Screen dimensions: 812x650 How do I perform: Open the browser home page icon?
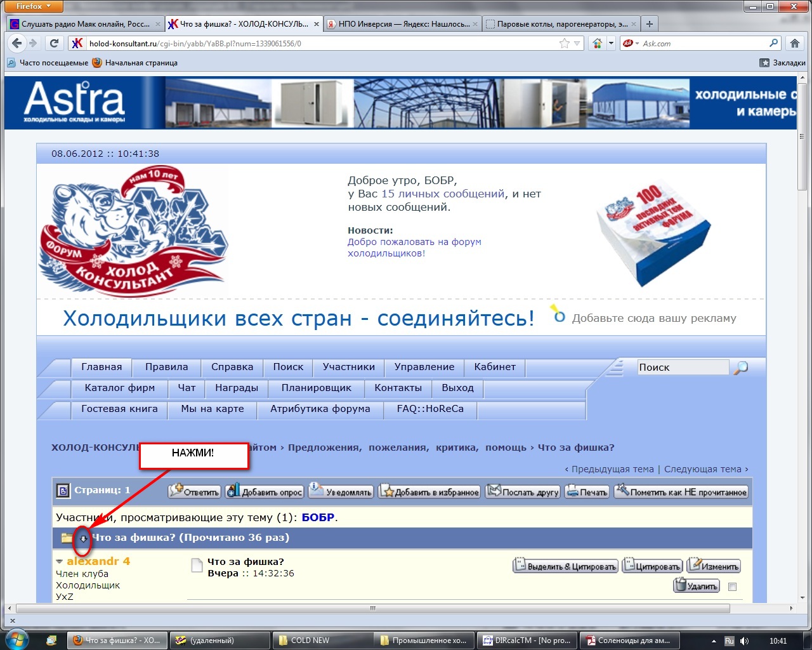pyautogui.click(x=794, y=43)
